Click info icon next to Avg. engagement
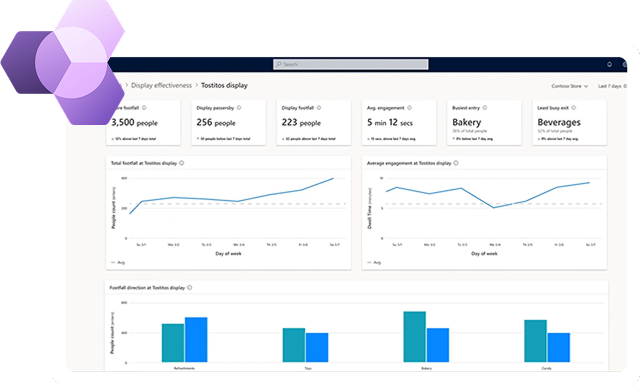 (409, 108)
